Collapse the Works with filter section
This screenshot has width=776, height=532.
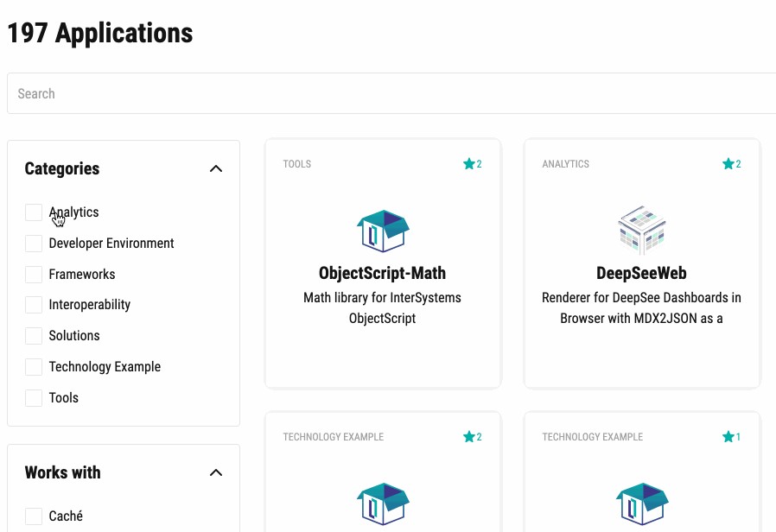(x=216, y=472)
